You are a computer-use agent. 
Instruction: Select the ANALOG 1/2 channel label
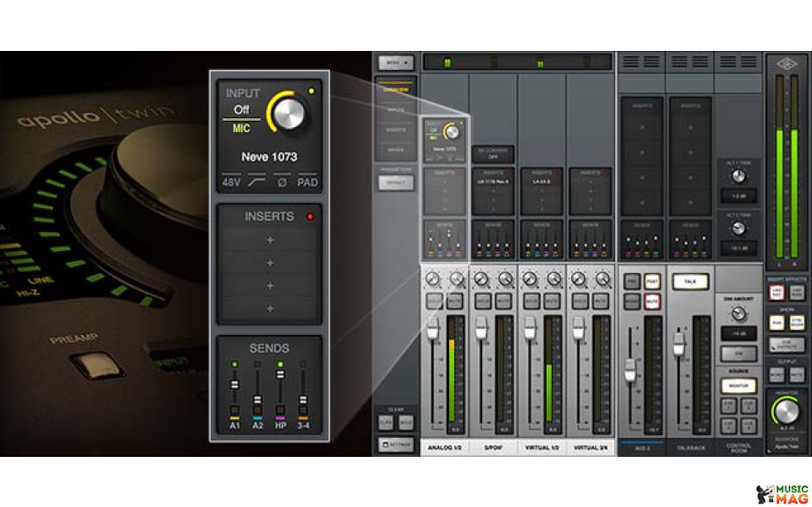tap(445, 447)
